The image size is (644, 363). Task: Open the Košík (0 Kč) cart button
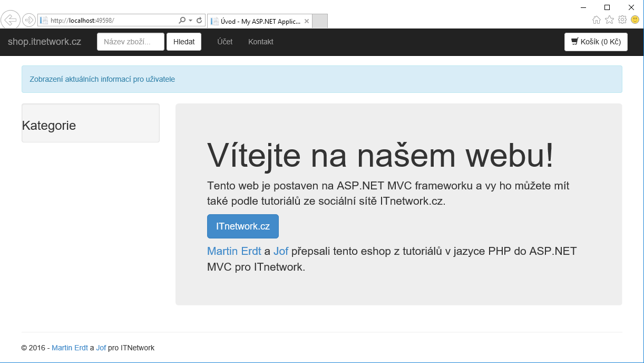[596, 42]
